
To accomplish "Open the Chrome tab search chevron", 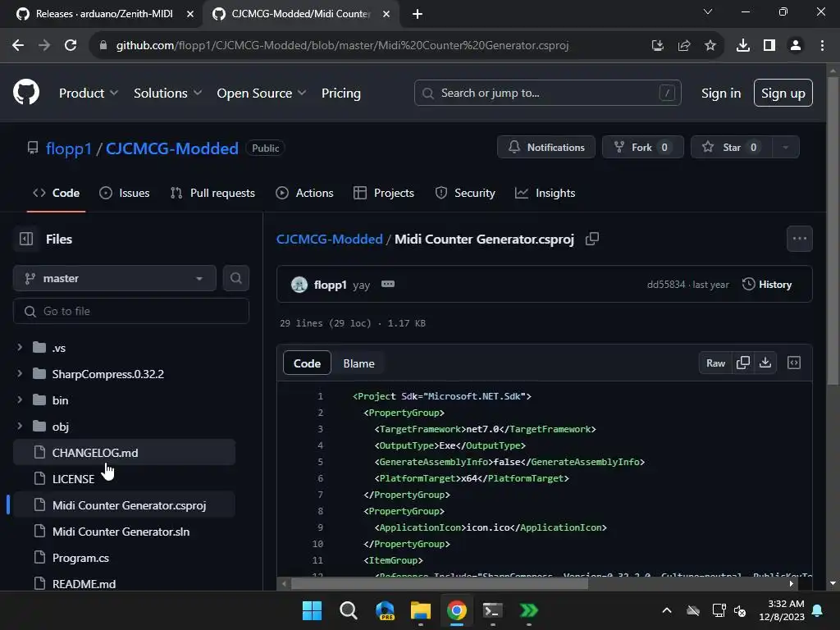I will (708, 11).
